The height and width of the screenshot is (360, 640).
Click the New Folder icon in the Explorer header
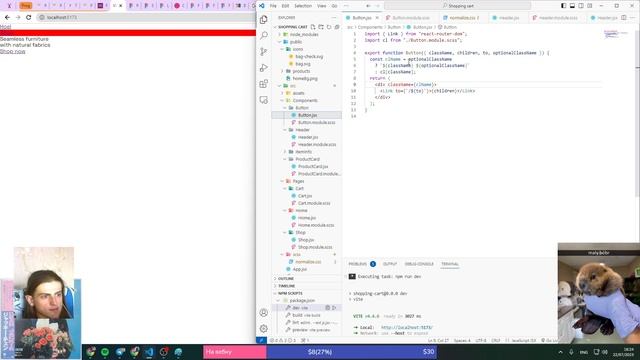tap(321, 27)
